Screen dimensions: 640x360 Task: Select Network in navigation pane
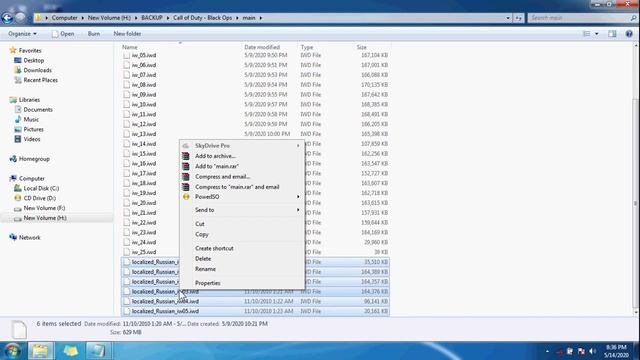29,238
